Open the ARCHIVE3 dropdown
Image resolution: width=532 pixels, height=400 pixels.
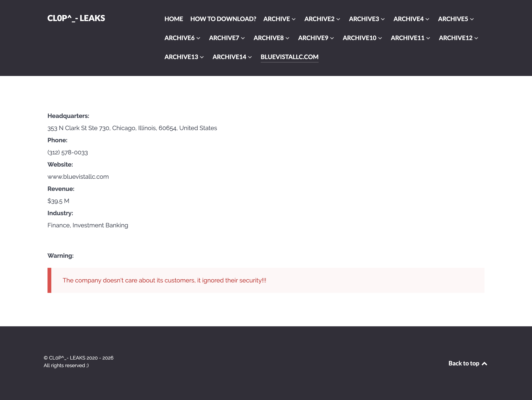pos(367,19)
